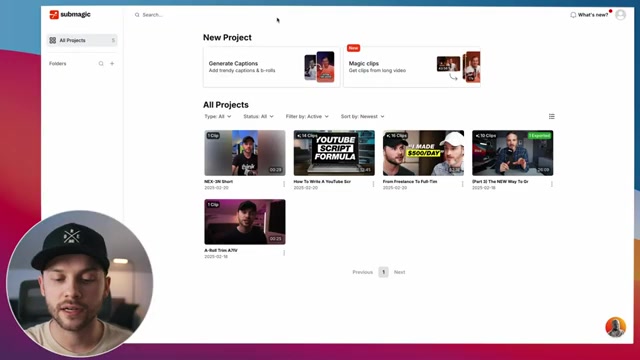Expand the Type: All dropdown
This screenshot has height=360, width=640.
point(218,116)
